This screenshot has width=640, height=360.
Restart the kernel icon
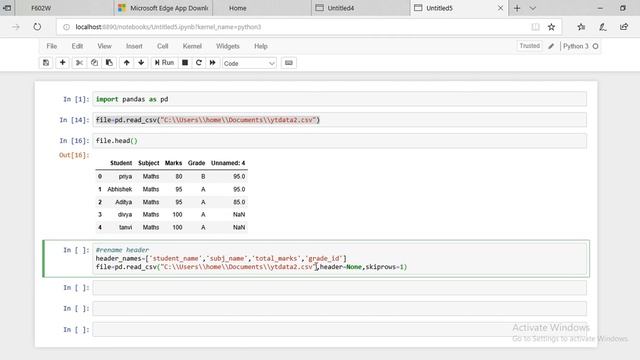click(199, 63)
